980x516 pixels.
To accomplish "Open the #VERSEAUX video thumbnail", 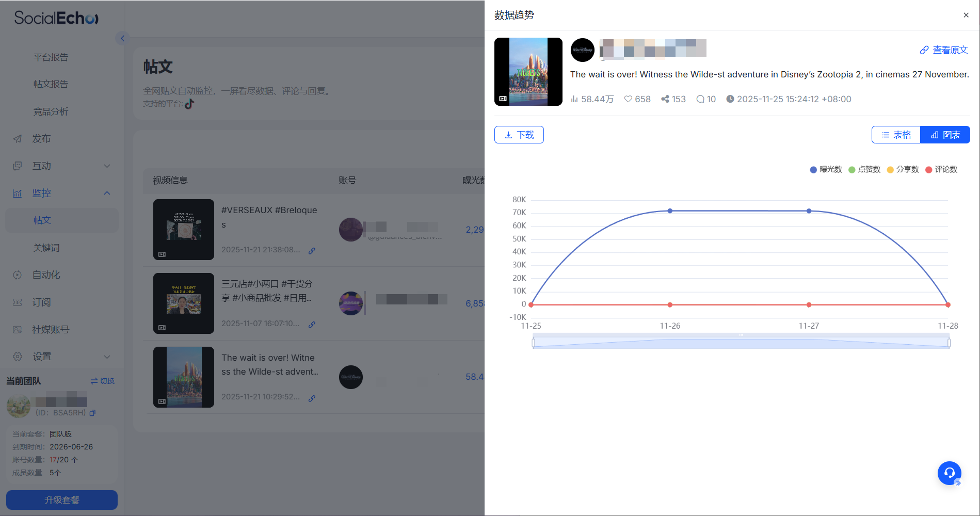I will tap(184, 230).
